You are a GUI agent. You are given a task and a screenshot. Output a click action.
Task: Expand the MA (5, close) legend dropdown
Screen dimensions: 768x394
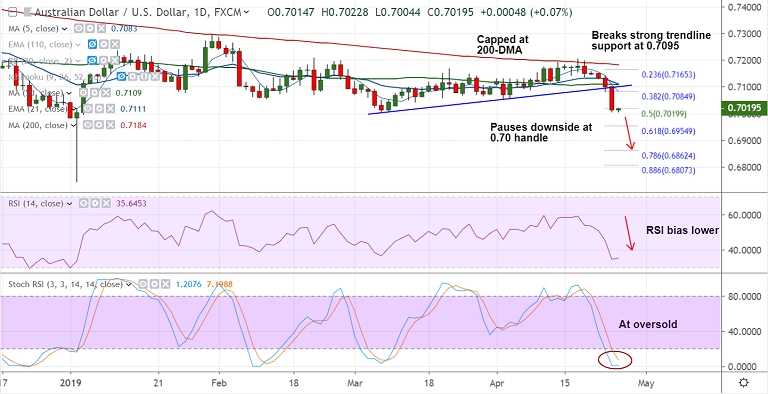(64, 29)
